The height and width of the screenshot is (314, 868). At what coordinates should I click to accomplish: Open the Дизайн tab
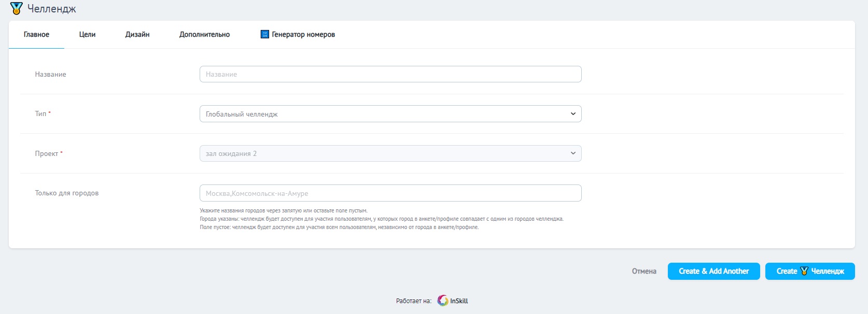click(137, 35)
